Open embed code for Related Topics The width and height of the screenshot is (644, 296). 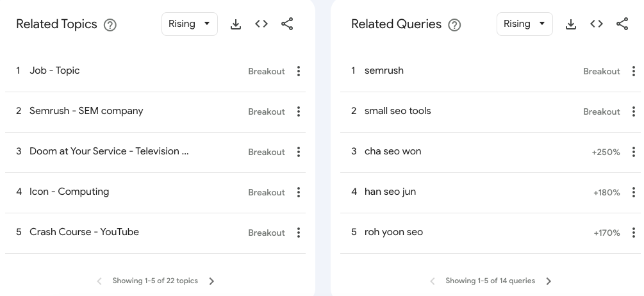point(261,24)
